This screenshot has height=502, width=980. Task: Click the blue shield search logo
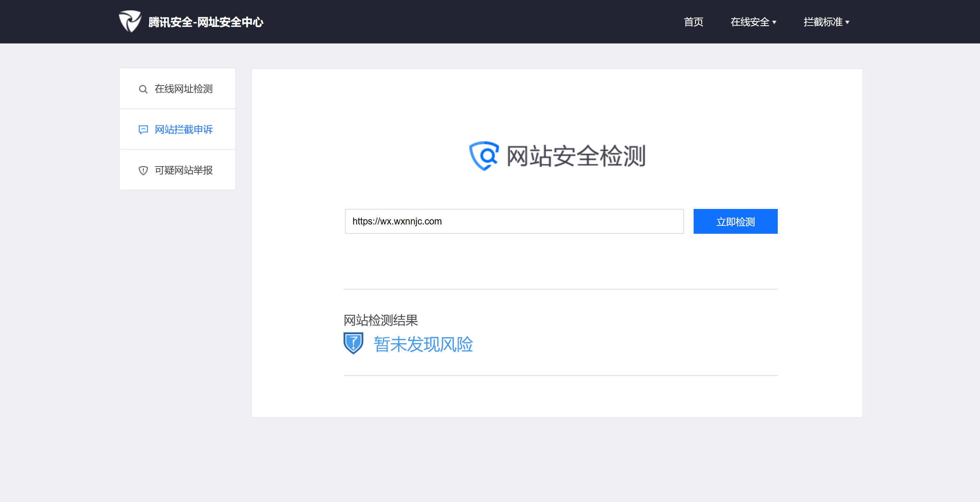click(483, 156)
